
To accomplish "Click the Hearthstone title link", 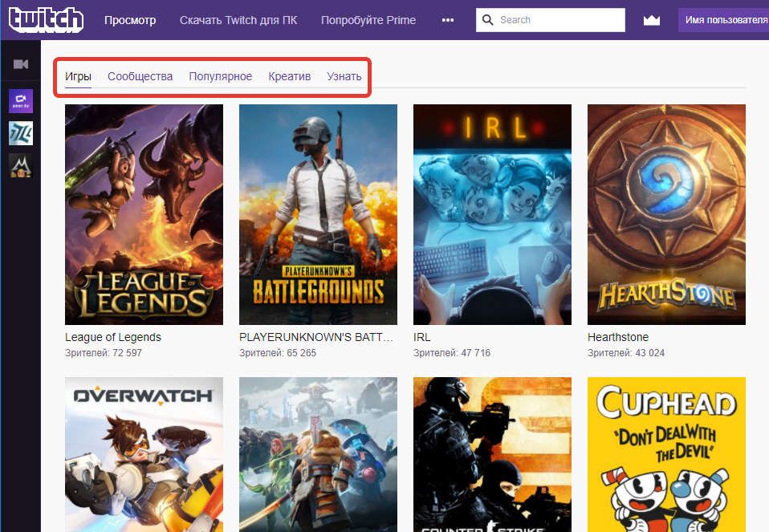I will [618, 337].
